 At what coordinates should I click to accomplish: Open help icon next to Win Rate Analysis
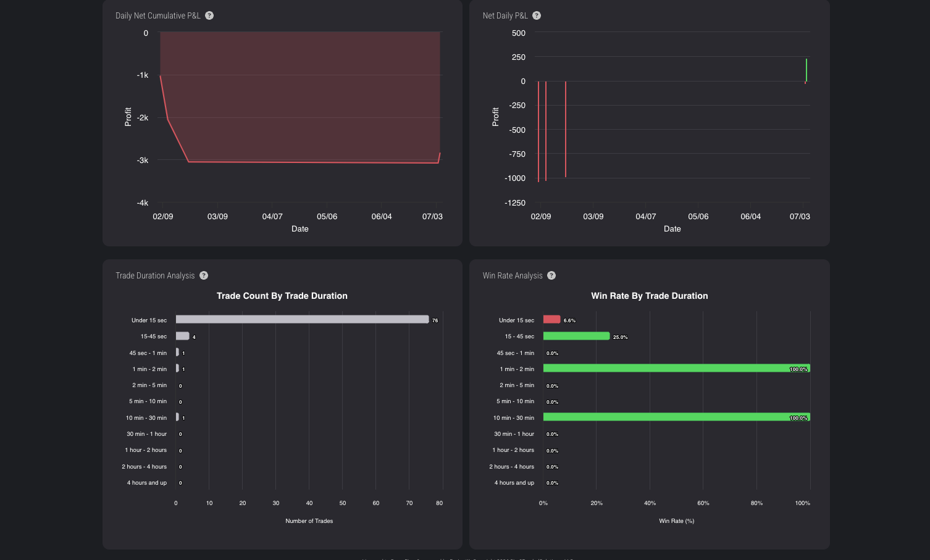coord(551,275)
